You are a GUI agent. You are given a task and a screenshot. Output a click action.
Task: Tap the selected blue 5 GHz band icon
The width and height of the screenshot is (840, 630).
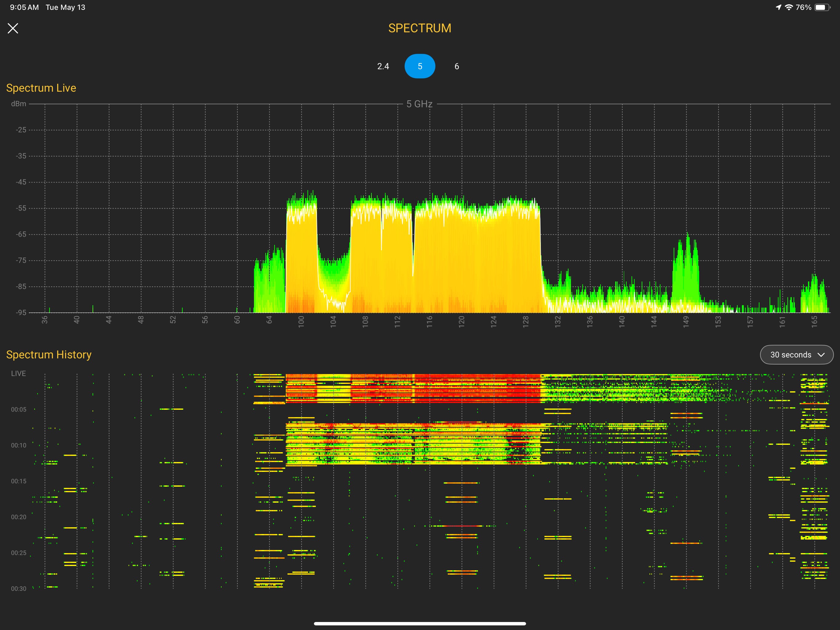pyautogui.click(x=420, y=66)
